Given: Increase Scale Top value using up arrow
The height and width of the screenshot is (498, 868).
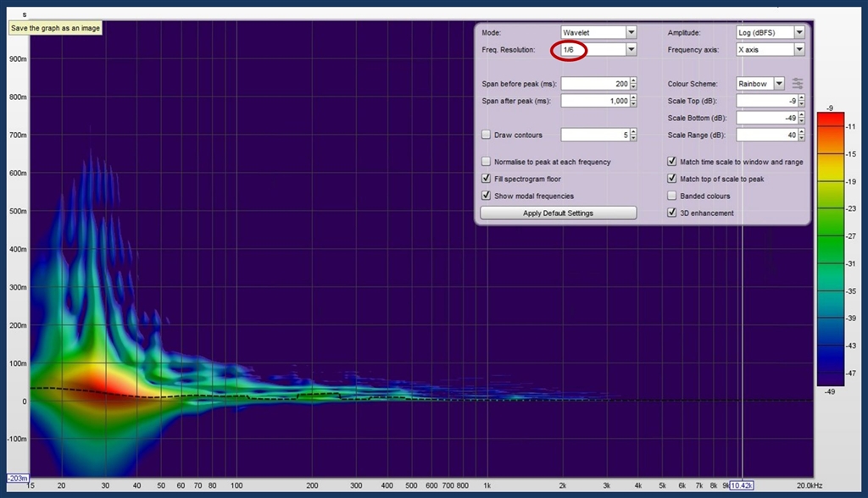Looking at the screenshot, I should click(x=800, y=97).
